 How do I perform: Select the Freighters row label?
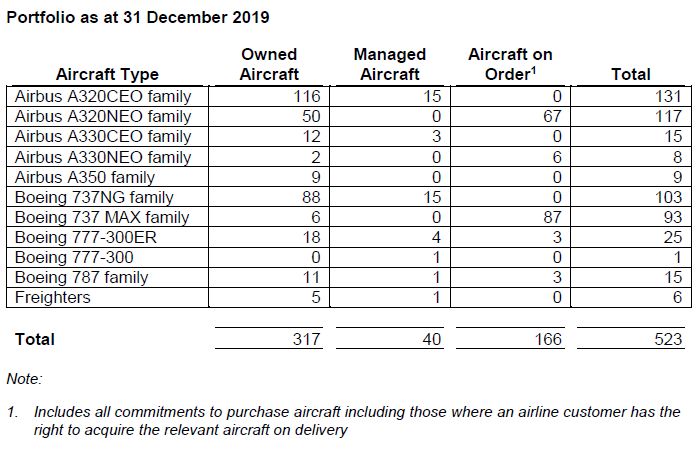[53, 297]
